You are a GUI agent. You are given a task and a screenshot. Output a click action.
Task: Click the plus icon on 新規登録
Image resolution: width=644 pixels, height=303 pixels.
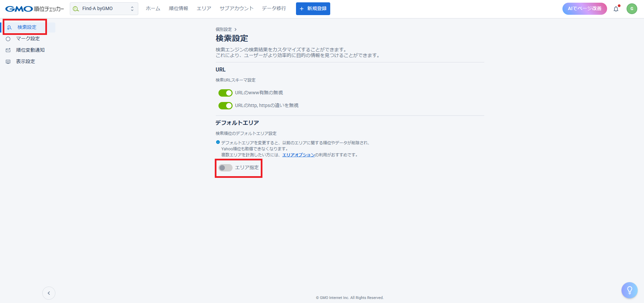tap(302, 9)
